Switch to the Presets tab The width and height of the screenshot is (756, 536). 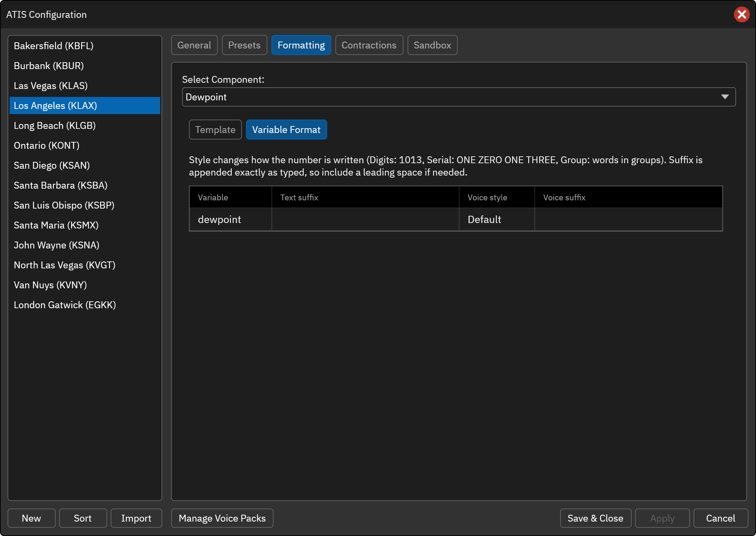pyautogui.click(x=244, y=45)
